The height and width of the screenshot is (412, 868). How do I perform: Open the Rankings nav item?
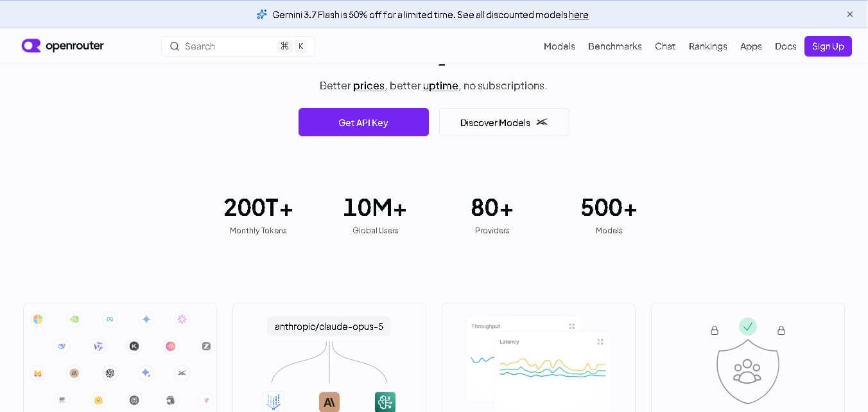click(x=708, y=46)
